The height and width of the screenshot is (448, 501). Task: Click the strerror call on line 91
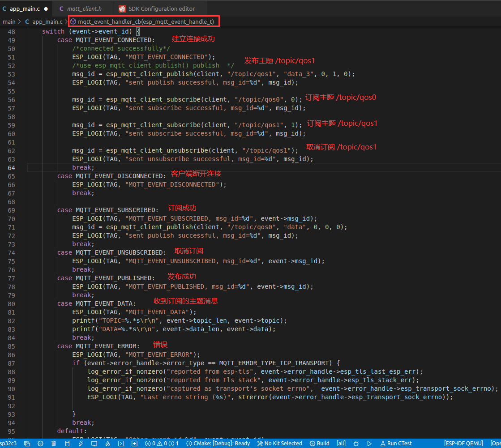[x=253, y=397]
